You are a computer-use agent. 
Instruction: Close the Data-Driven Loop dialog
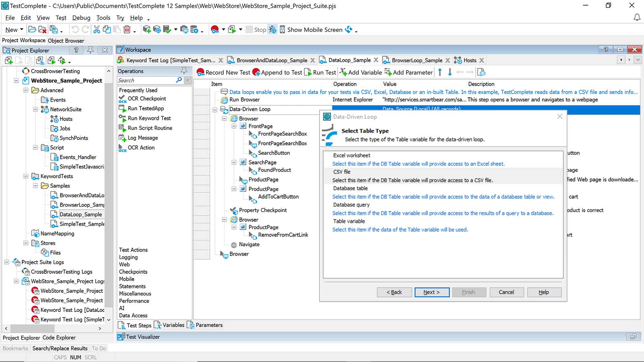tap(559, 117)
